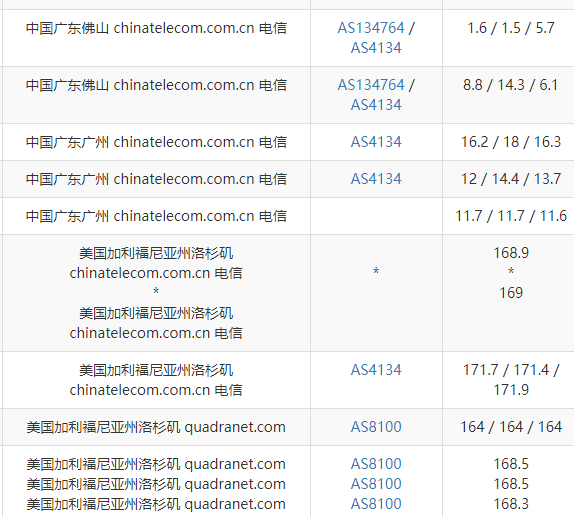Select the latency cell 8.8 / 14.3 / 6.1
Screen dimensions: 574x517
coord(511,85)
